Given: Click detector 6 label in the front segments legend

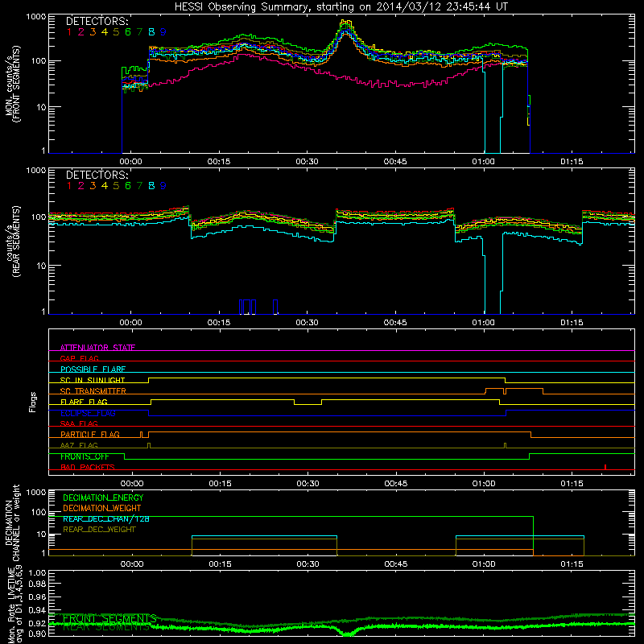Looking at the screenshot, I should 128,31.
